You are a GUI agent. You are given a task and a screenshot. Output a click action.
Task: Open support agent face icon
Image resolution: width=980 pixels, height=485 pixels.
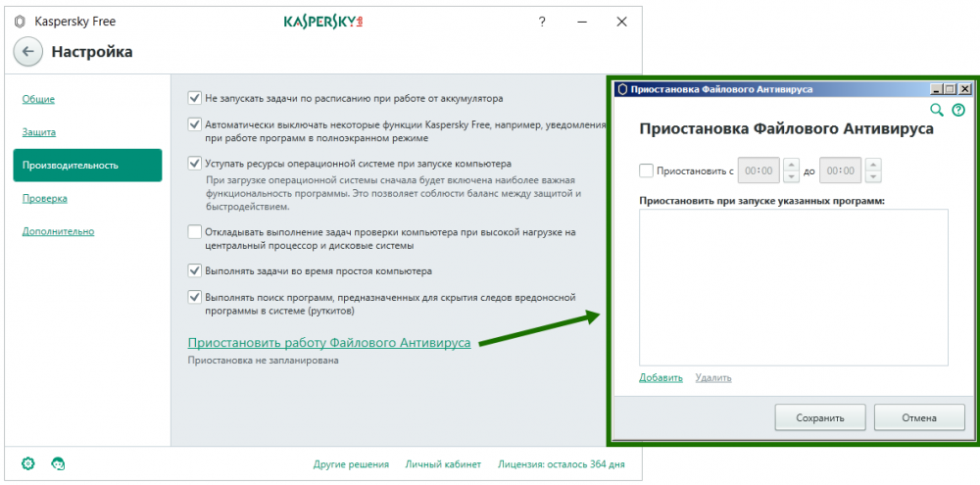pos(58,463)
